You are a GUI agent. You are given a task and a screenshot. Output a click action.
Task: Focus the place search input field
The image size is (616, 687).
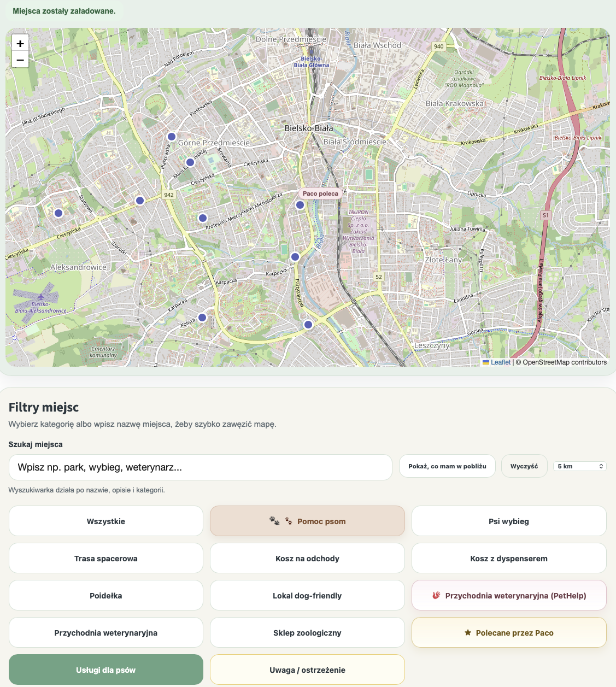coord(201,467)
